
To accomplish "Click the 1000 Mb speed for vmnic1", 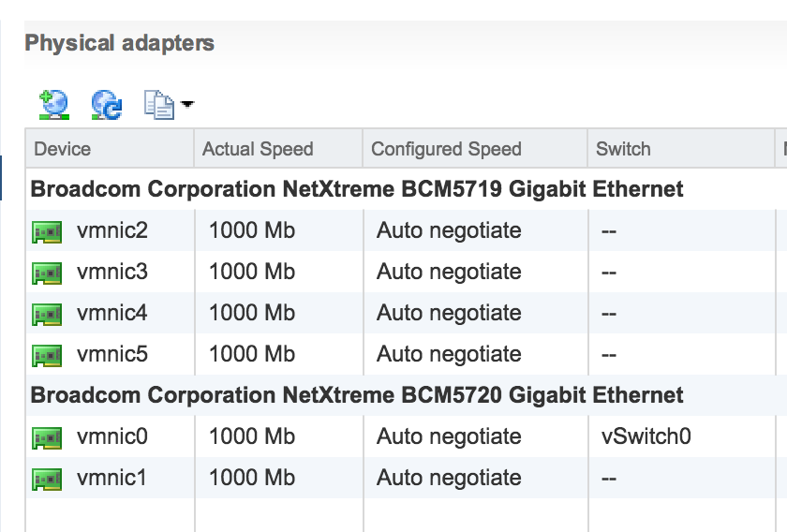I will point(252,478).
